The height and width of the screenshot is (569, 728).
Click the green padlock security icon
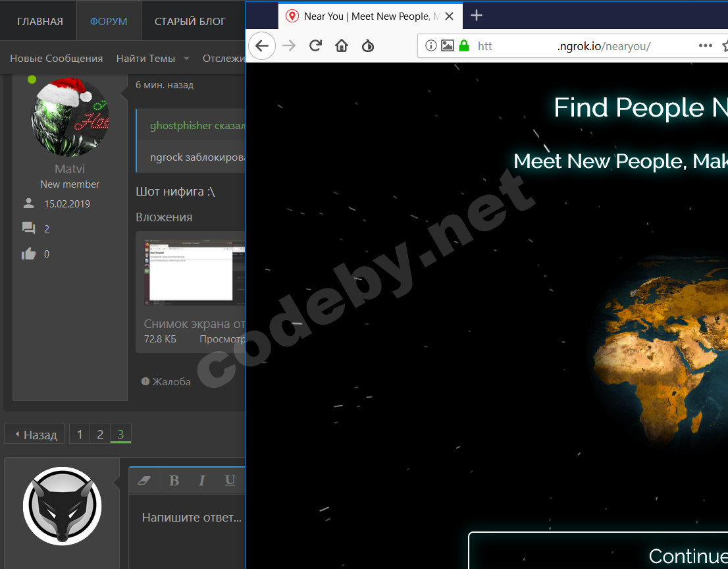click(464, 45)
